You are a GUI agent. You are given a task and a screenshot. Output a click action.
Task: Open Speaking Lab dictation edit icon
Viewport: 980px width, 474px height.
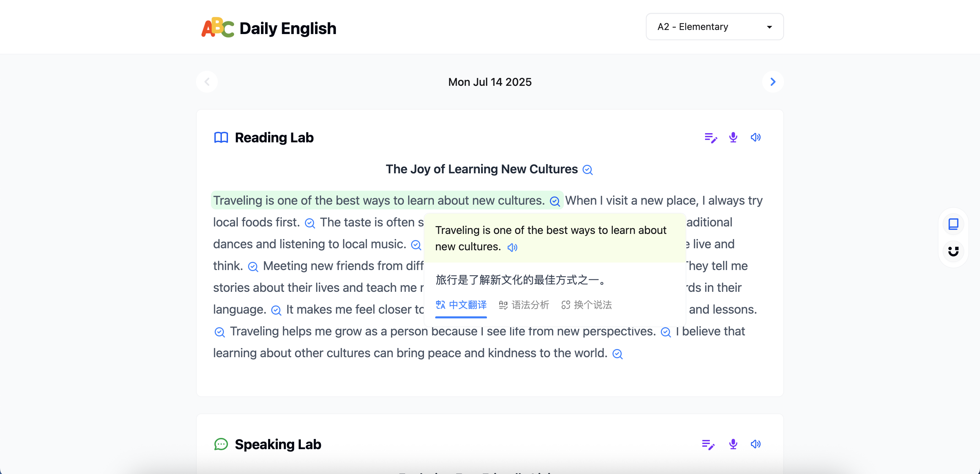(708, 444)
